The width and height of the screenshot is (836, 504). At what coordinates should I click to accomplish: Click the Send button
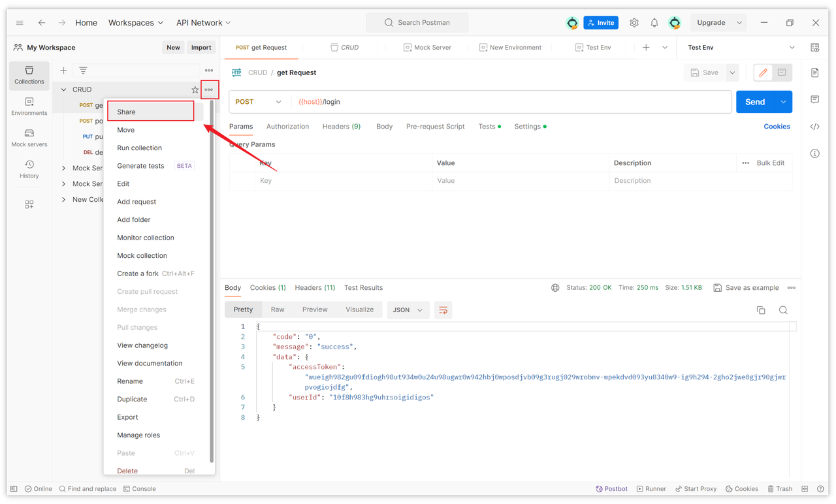[x=755, y=102]
